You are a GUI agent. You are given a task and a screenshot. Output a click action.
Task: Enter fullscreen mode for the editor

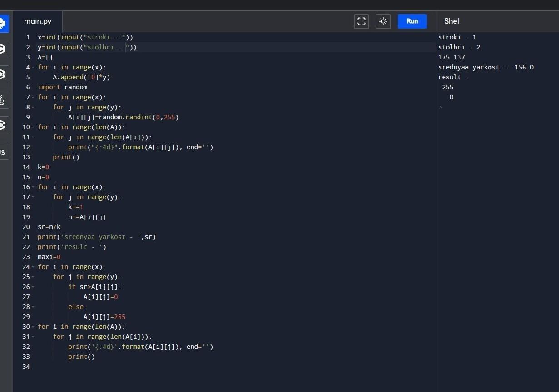pyautogui.click(x=361, y=21)
